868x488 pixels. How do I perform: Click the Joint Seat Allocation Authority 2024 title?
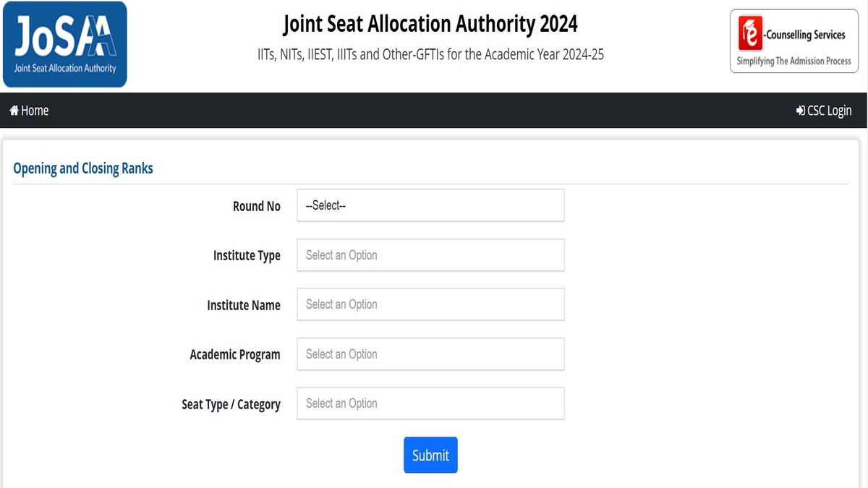tap(430, 24)
